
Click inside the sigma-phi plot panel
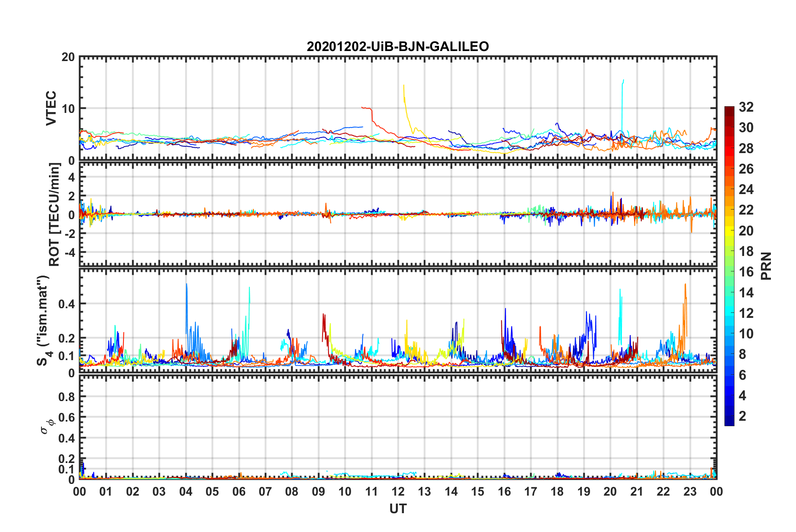(398, 427)
